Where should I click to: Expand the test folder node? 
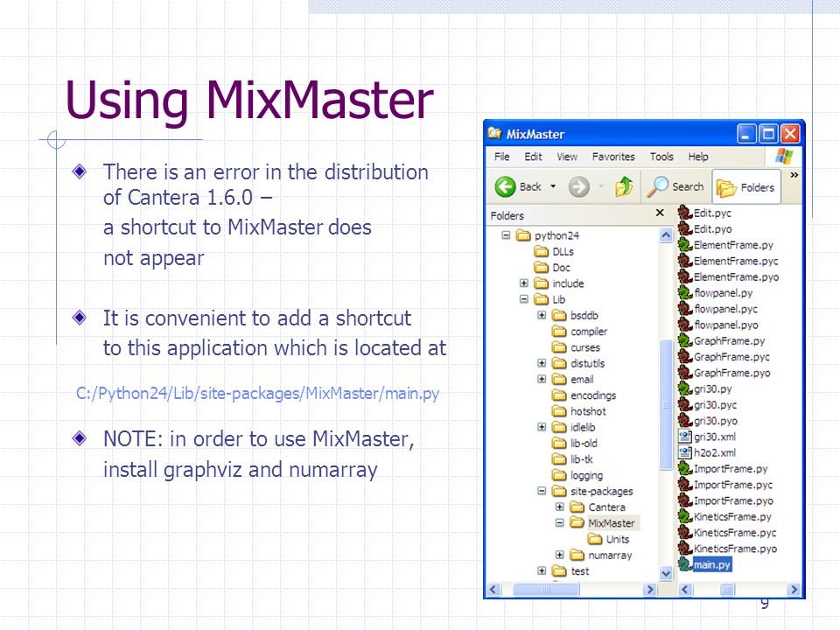542,571
